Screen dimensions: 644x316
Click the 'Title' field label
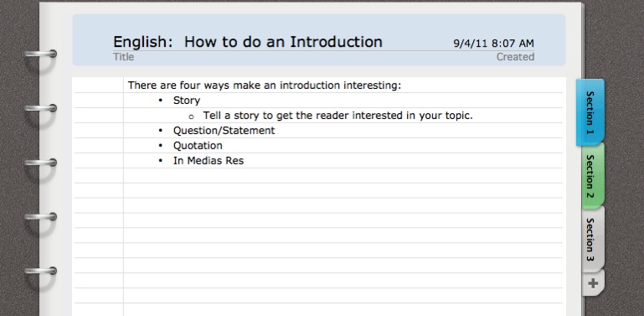[123, 57]
